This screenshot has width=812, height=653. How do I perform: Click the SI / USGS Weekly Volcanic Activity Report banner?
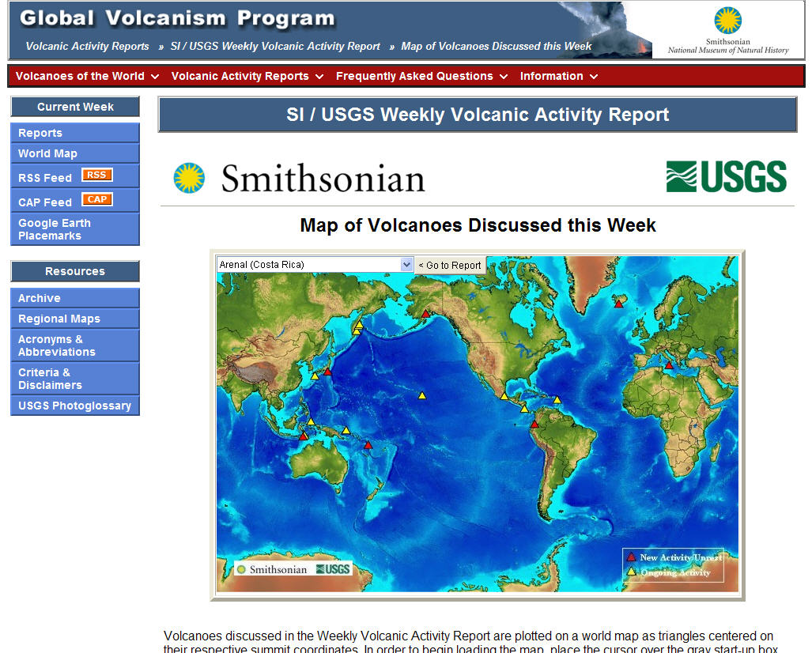478,115
